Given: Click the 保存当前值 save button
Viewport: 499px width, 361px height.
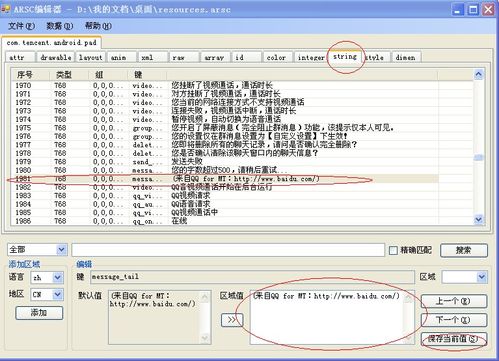Looking at the screenshot, I should click(x=453, y=339).
